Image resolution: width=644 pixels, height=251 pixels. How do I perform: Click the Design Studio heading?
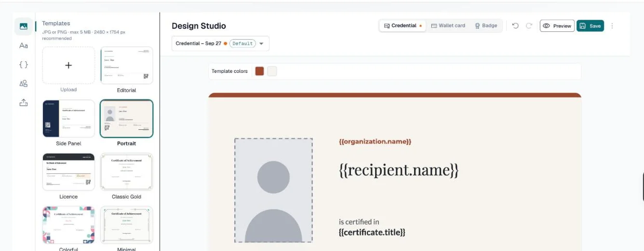tap(199, 26)
